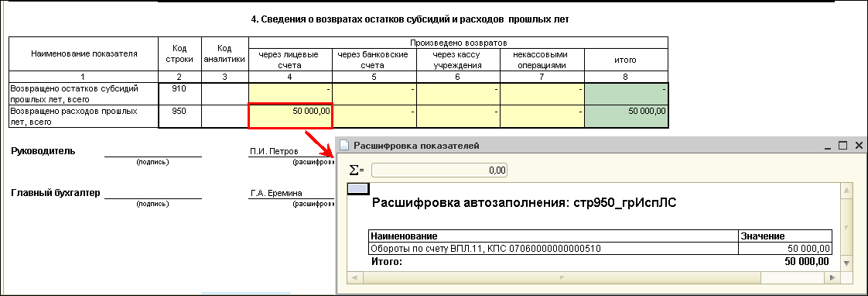Image resolution: width=868 pixels, height=296 pixels.
Task: Click the Код аналитики cell of row 950
Action: point(224,116)
